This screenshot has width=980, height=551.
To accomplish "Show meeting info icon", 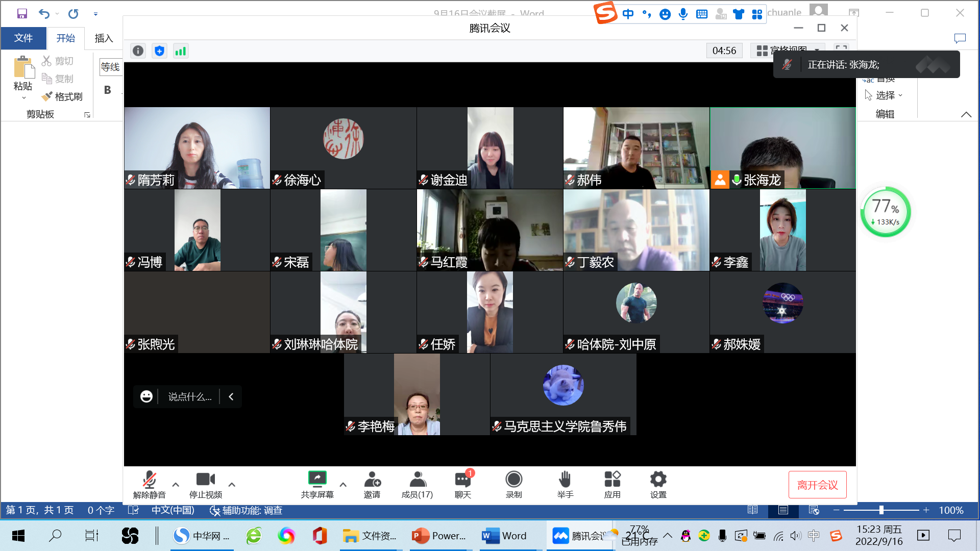I will pyautogui.click(x=138, y=51).
